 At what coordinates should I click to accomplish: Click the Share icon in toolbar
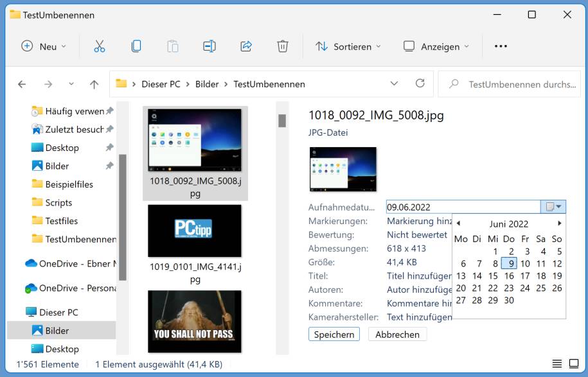click(245, 46)
